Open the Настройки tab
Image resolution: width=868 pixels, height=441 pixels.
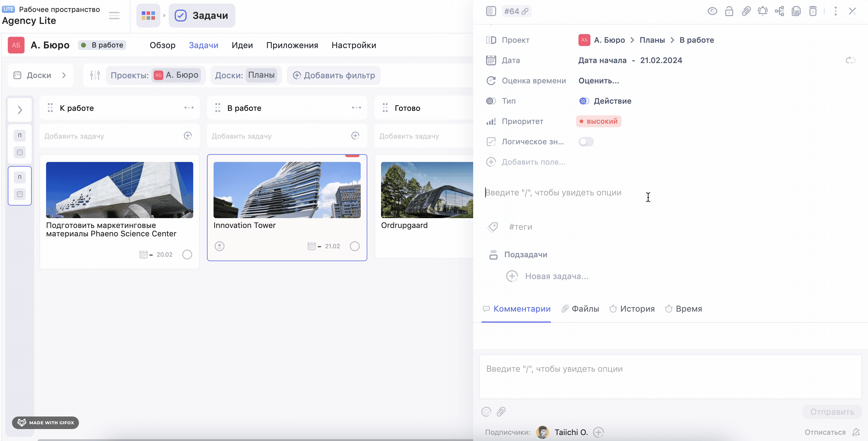tap(354, 45)
